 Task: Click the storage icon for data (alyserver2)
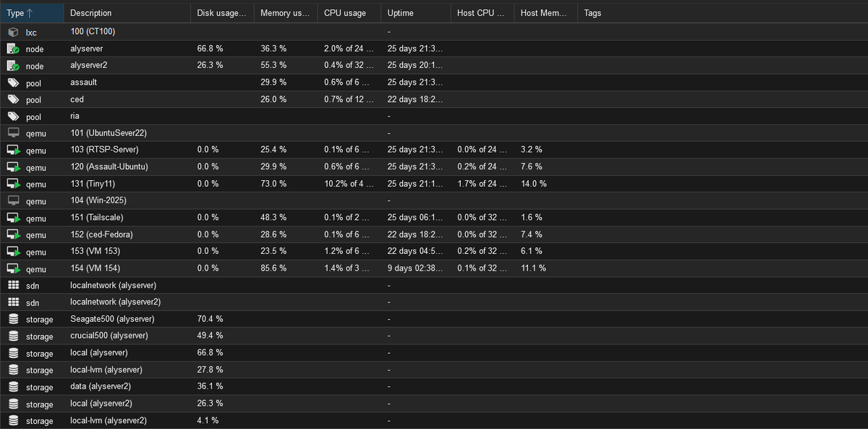(12, 387)
